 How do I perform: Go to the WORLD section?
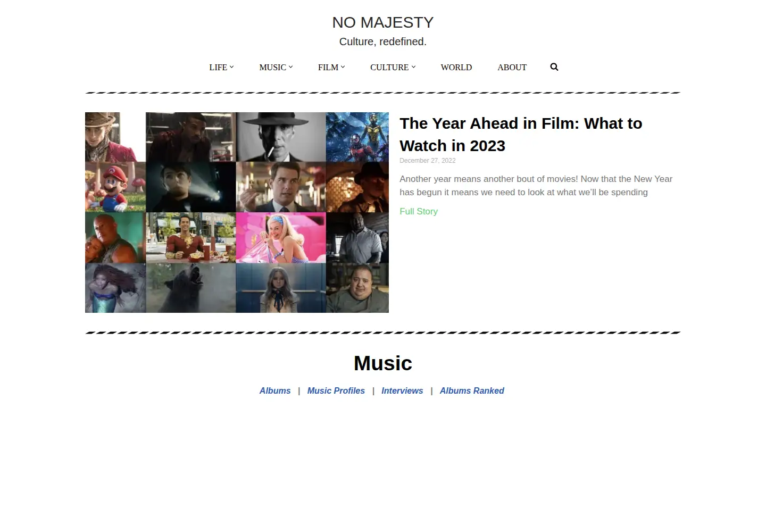coord(456,67)
